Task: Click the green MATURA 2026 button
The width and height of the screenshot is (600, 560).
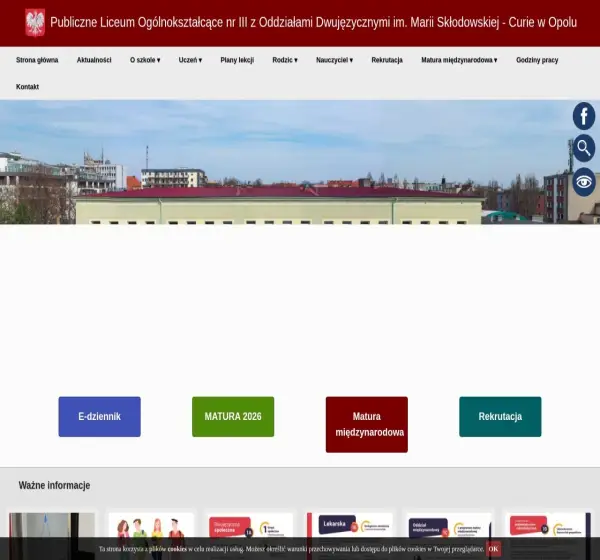Action: point(233,416)
